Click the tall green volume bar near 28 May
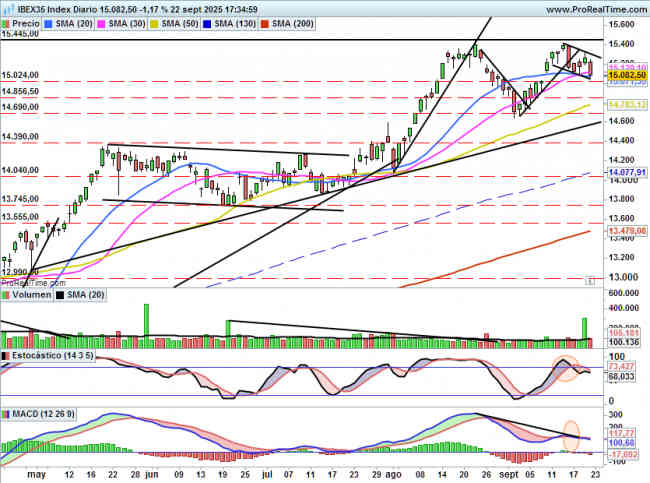The height and width of the screenshot is (483, 650). (x=146, y=326)
